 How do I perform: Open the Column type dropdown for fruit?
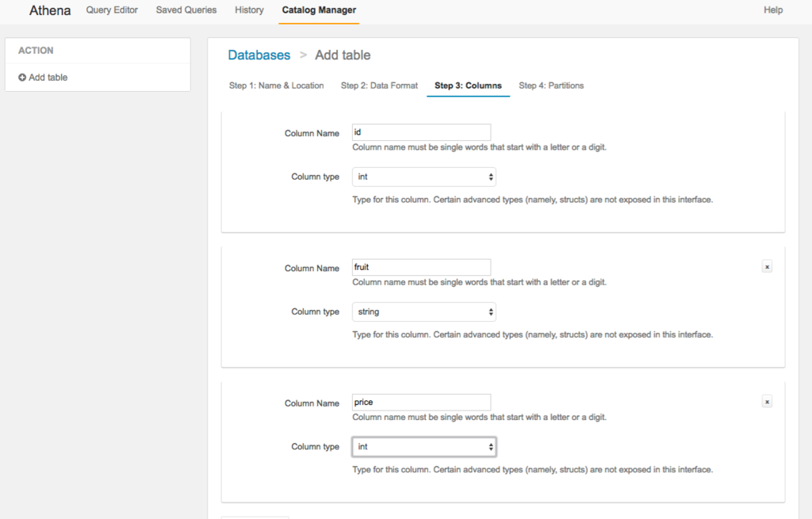click(x=424, y=312)
